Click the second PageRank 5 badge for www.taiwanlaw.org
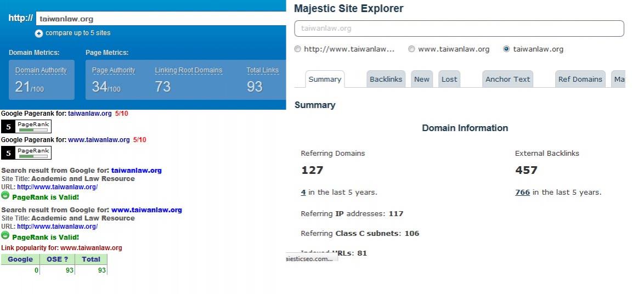644x294 pixels. pos(26,152)
